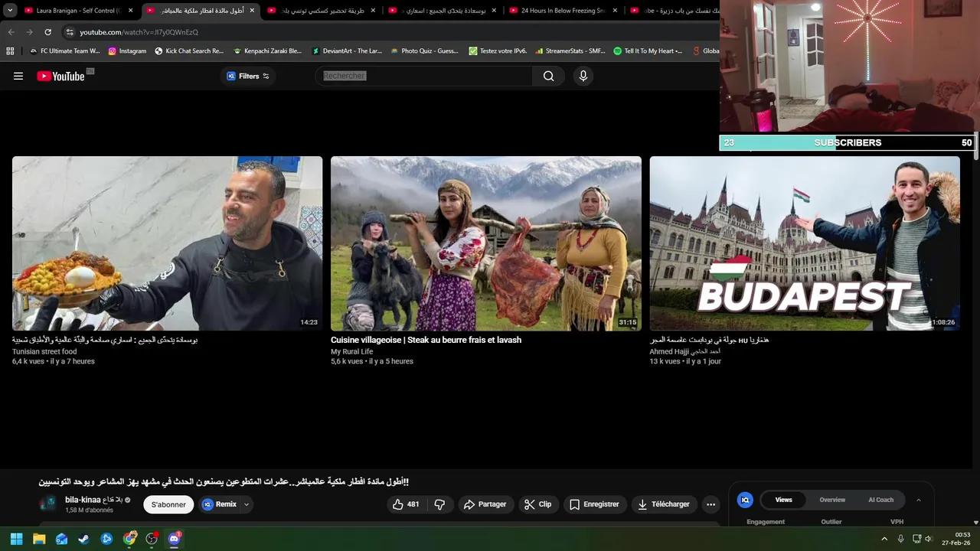Image resolution: width=980 pixels, height=551 pixels.
Task: Open File Explorer from the taskbar
Action: point(39,539)
